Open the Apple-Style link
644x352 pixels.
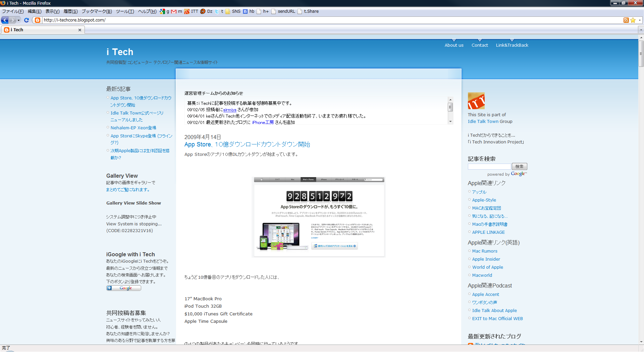pos(484,200)
